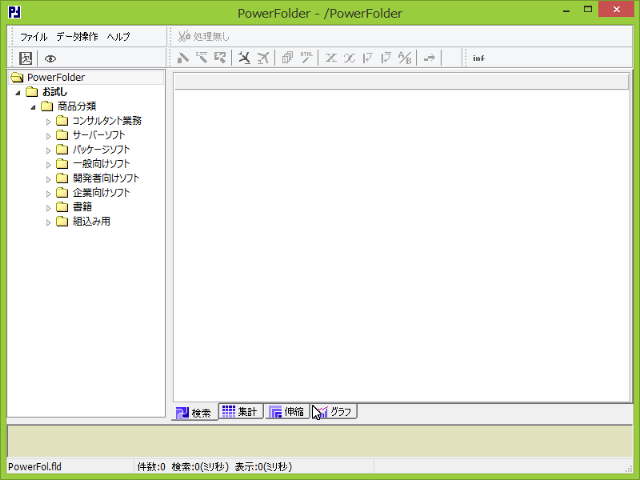Switch to the 伸縮 tab
640x480 pixels.
pos(287,411)
